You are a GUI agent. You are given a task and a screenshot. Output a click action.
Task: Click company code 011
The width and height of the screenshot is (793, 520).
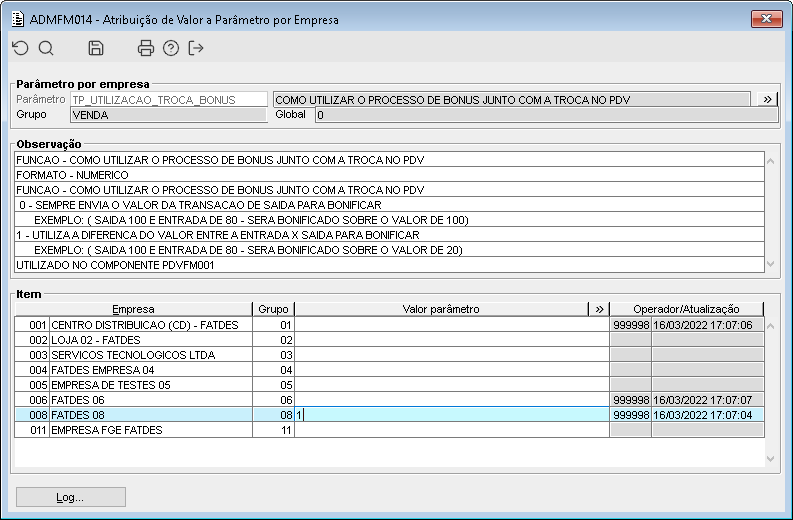[32, 430]
